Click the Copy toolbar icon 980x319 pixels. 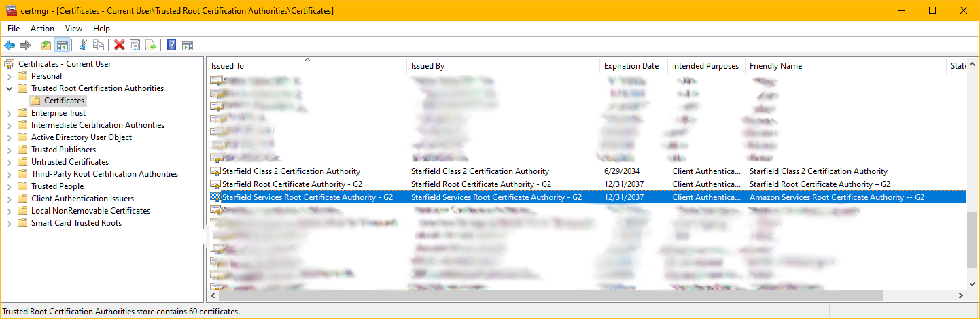[x=99, y=46]
